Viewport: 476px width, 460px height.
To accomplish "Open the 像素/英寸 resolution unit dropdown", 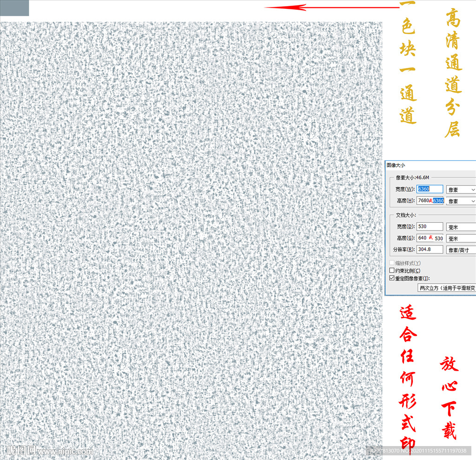I will pos(461,250).
